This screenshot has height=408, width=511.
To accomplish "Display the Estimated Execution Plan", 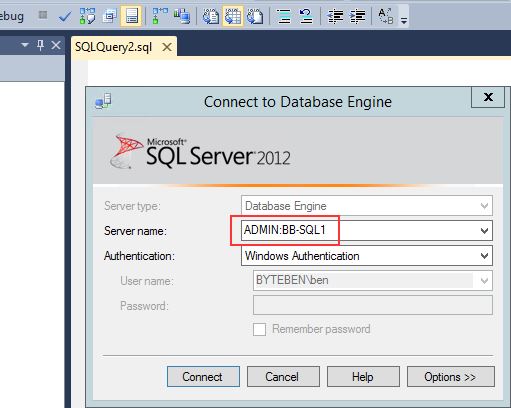I will (x=87, y=16).
